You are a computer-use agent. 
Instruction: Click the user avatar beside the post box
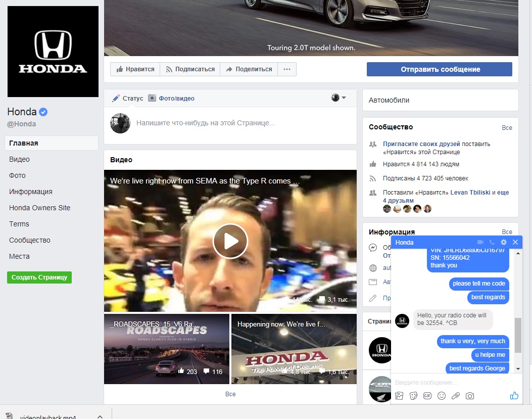[x=120, y=123]
